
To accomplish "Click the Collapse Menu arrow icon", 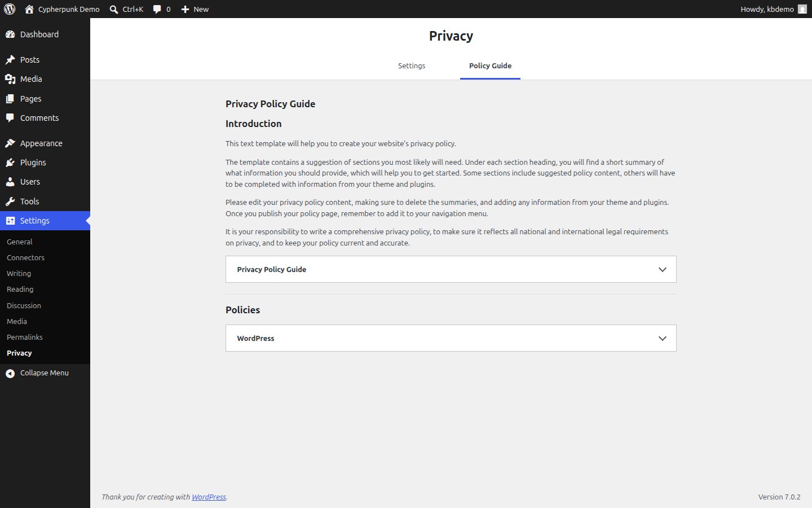I will 10,373.
